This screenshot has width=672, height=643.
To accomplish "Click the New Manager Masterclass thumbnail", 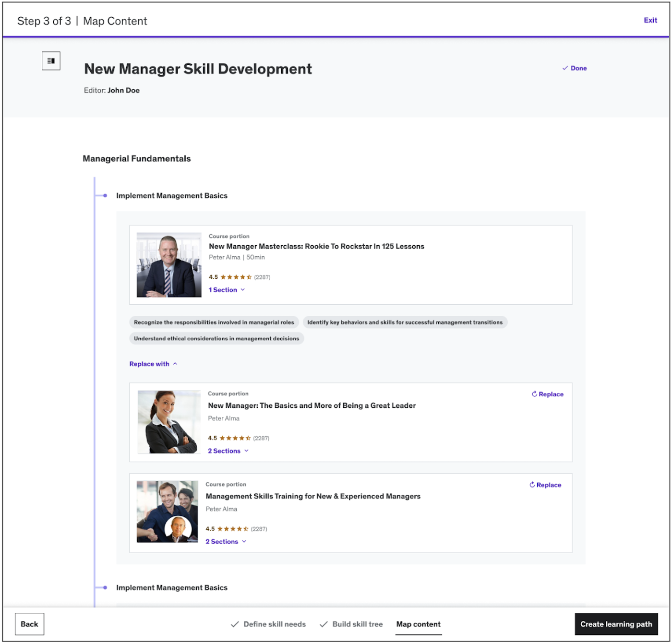I will click(169, 265).
